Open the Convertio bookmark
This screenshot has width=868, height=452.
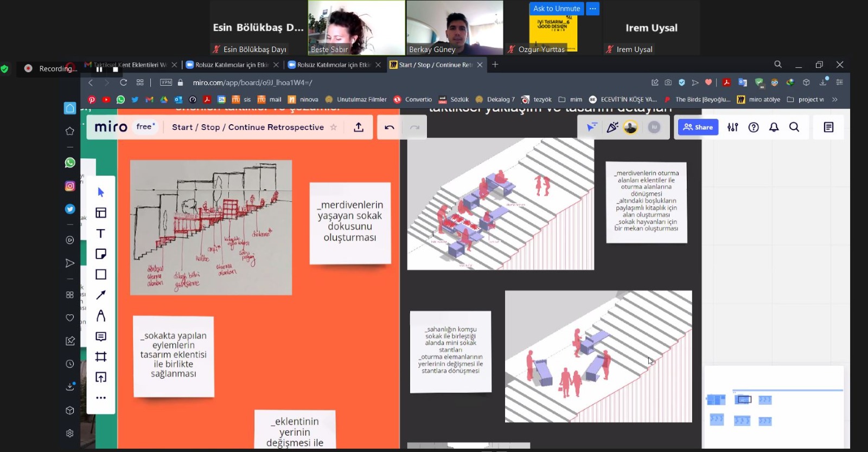click(x=413, y=100)
